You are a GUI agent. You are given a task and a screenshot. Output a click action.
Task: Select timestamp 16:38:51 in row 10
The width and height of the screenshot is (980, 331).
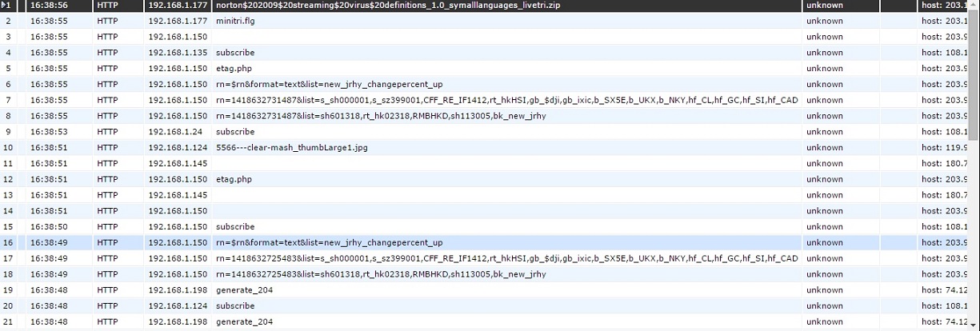tap(47, 148)
